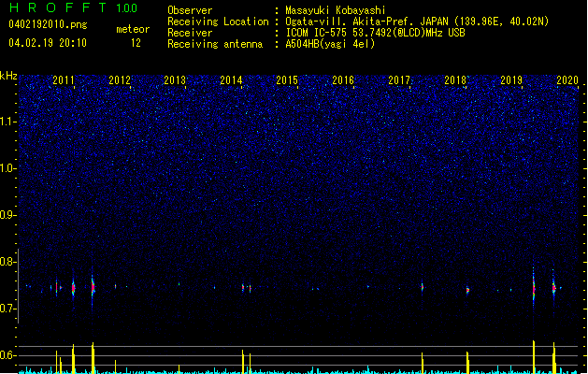588x374 pixels.
Task: Click the 'Observer' field label
Action: (x=190, y=10)
